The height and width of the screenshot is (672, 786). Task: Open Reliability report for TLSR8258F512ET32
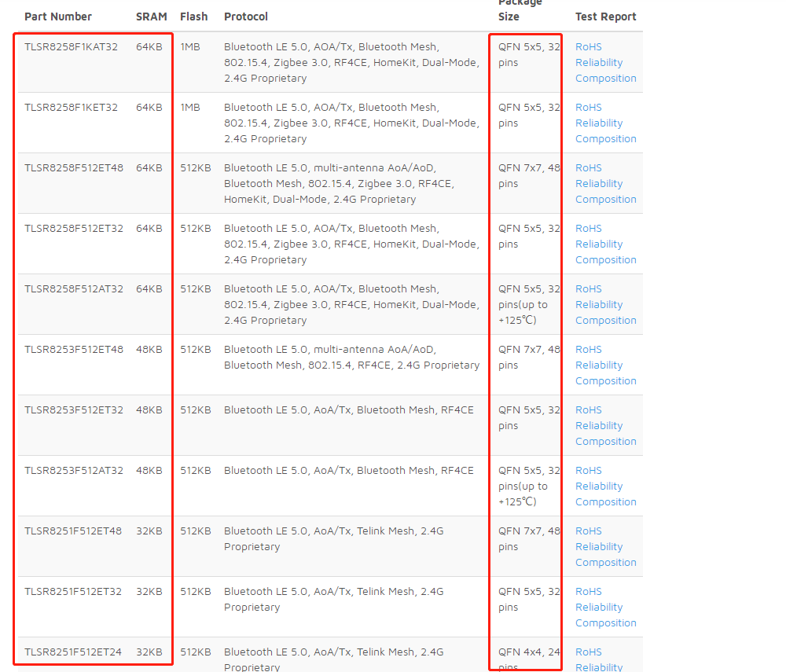[x=599, y=244]
